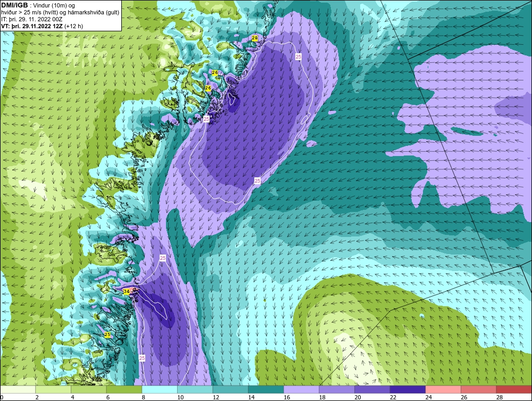
Task: Click the legend scale value 6
Action: [x=108, y=397]
